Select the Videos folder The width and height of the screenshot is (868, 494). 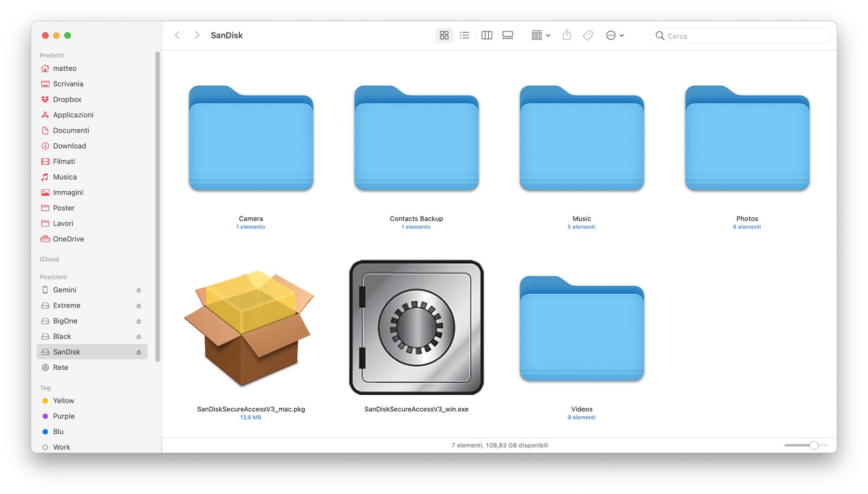pyautogui.click(x=582, y=328)
